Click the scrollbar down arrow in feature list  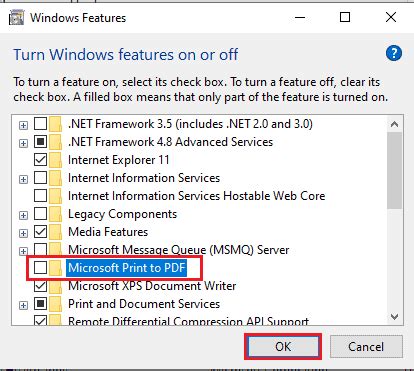tap(395, 316)
